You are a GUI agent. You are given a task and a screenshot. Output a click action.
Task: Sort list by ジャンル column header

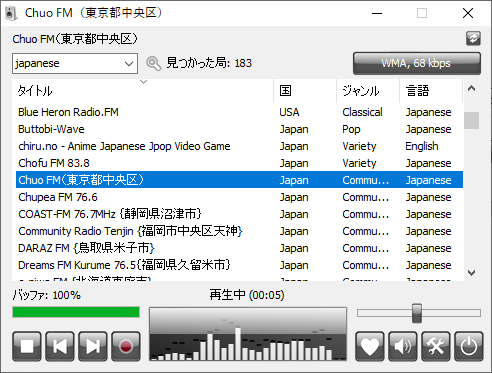[368, 91]
